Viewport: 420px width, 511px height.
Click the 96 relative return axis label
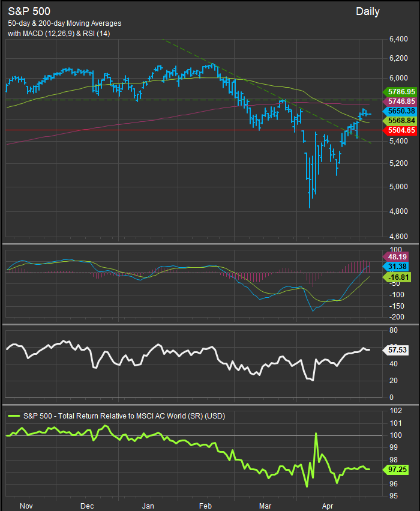tap(394, 483)
